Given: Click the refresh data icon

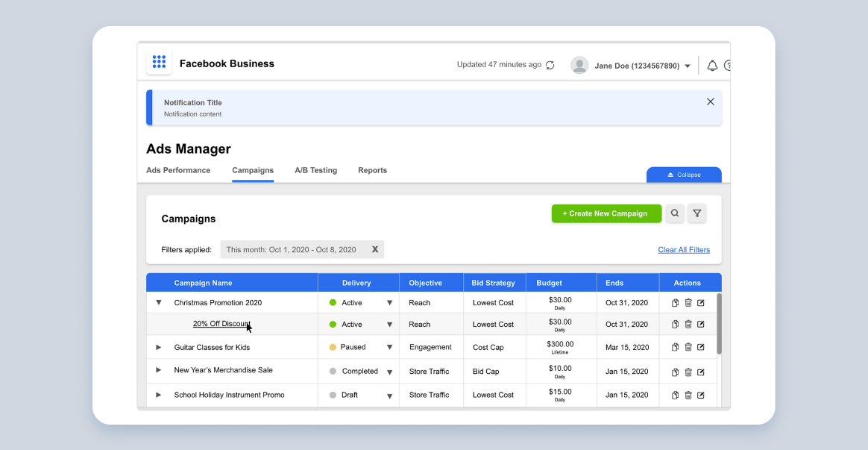Looking at the screenshot, I should click(550, 65).
